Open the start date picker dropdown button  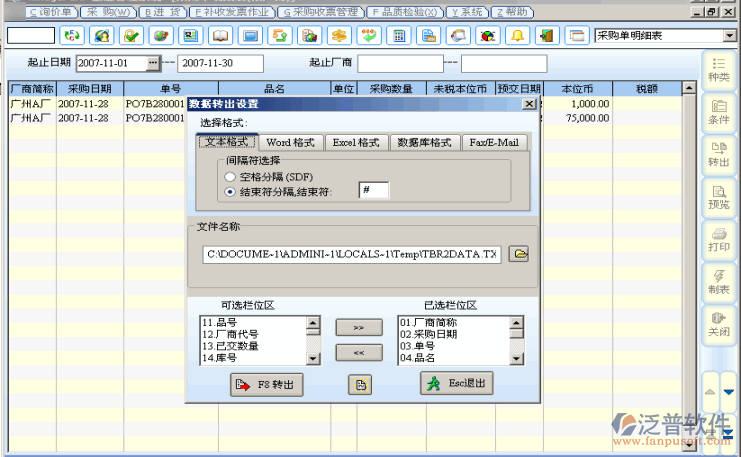point(153,63)
